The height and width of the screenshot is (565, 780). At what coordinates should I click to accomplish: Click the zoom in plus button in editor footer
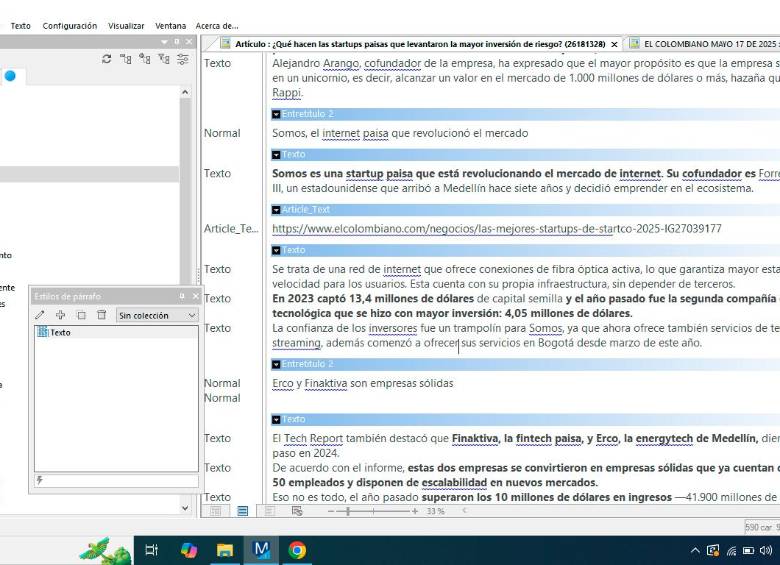415,511
